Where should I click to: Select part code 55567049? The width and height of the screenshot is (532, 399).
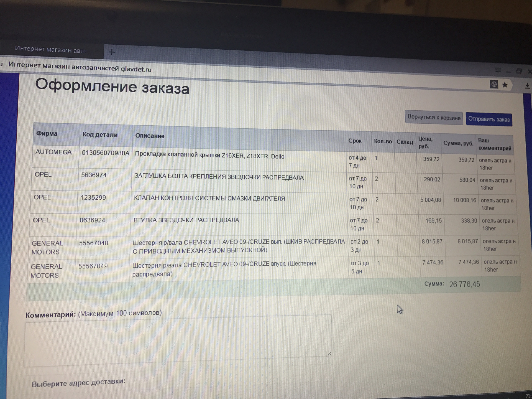[x=93, y=266]
